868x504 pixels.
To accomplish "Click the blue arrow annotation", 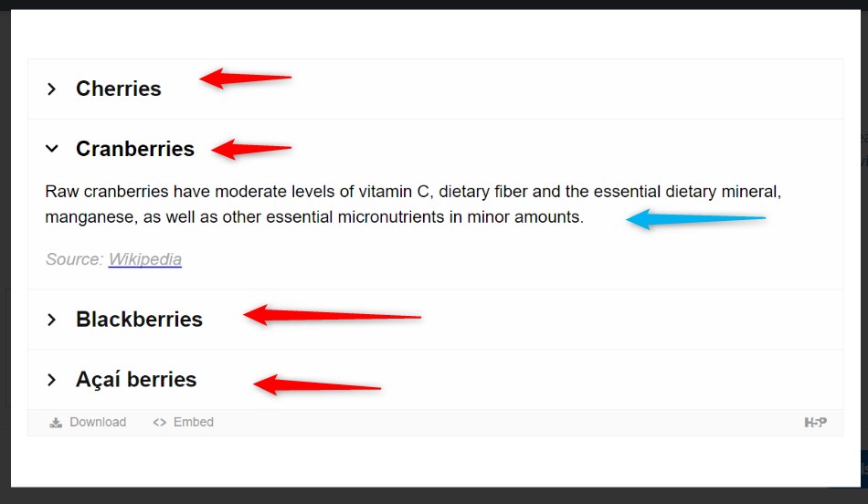I will tap(696, 219).
